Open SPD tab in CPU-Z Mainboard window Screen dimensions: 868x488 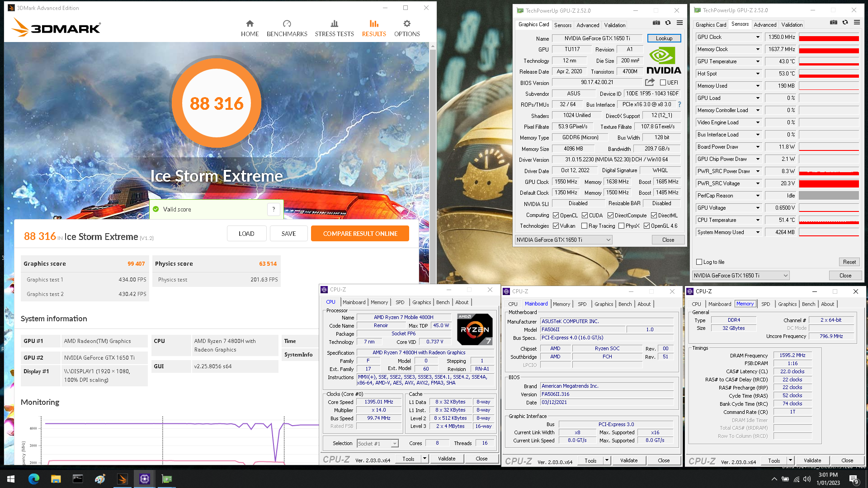[x=582, y=304]
